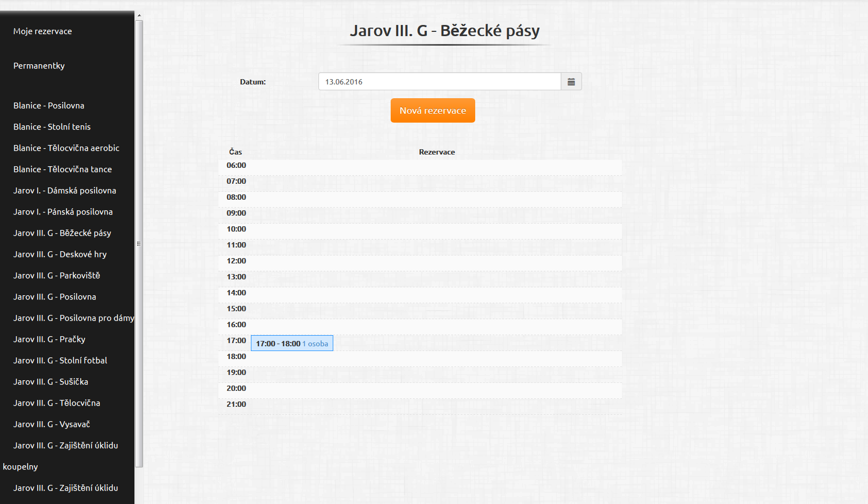Image resolution: width=868 pixels, height=504 pixels.
Task: Open Jarov III. G - Posilovna
Action: (55, 297)
